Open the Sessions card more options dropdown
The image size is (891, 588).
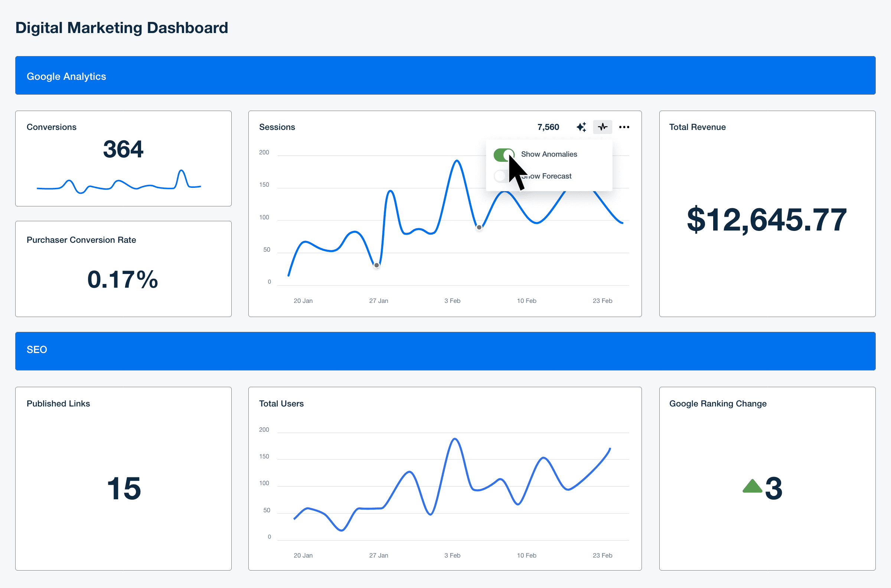tap(624, 127)
